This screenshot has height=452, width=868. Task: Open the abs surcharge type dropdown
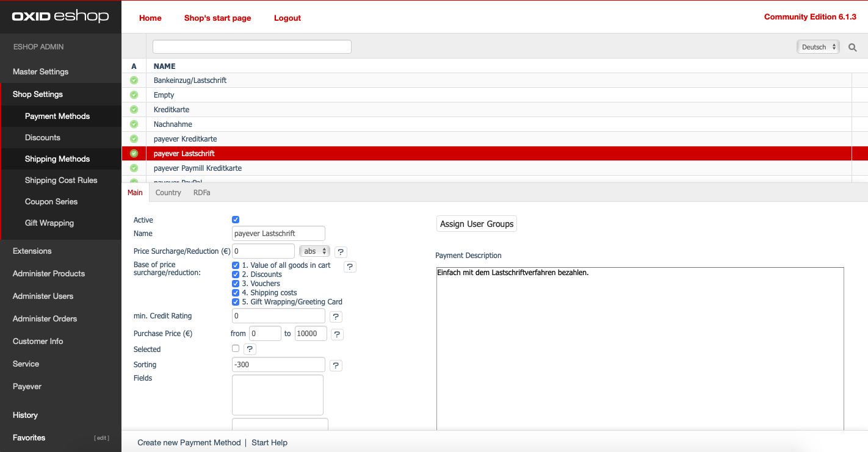314,251
